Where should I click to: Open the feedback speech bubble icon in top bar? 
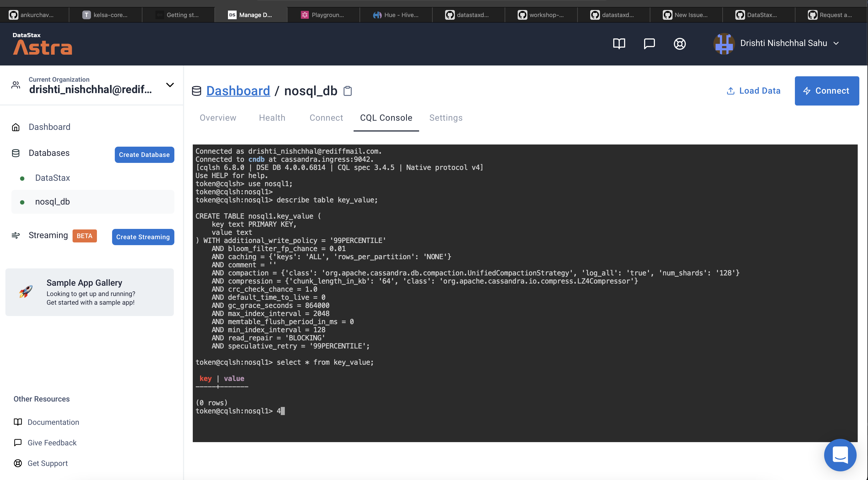[x=649, y=44]
